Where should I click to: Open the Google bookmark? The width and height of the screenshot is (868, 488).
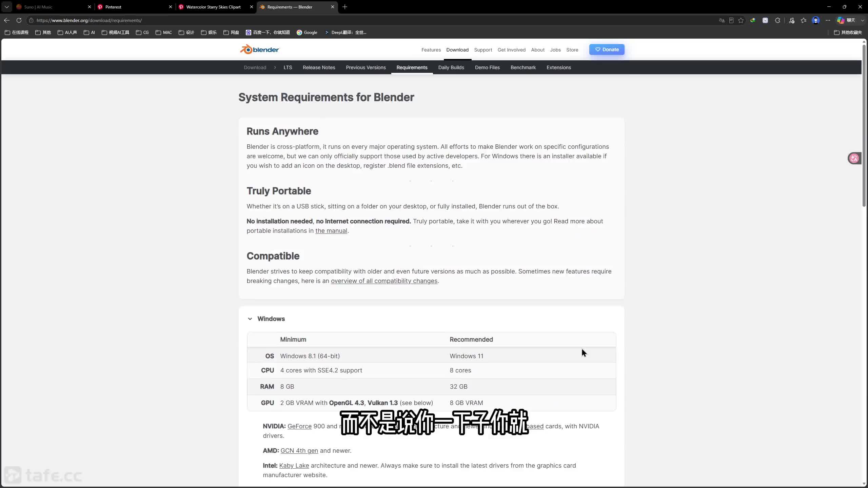pos(307,33)
